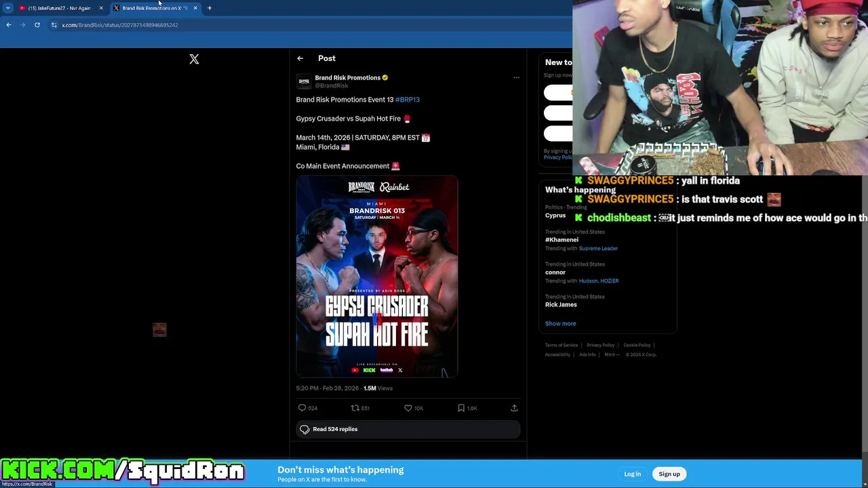Image resolution: width=868 pixels, height=488 pixels.
Task: Open the Rick James trending topic
Action: point(561,305)
